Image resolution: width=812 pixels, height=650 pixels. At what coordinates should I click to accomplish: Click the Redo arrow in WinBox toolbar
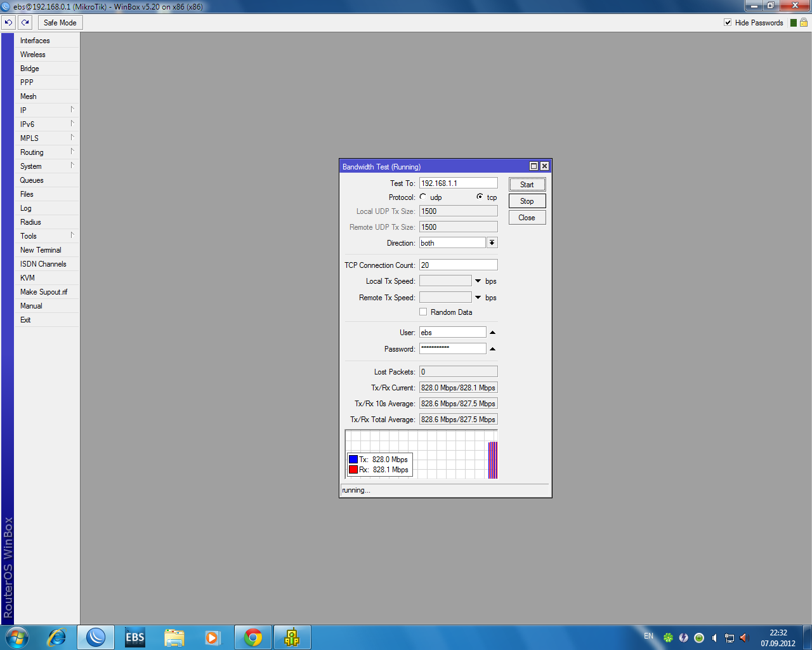click(25, 22)
